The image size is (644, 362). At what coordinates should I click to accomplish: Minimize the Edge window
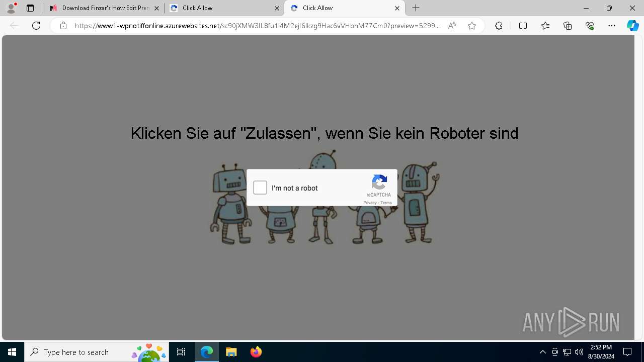(586, 8)
